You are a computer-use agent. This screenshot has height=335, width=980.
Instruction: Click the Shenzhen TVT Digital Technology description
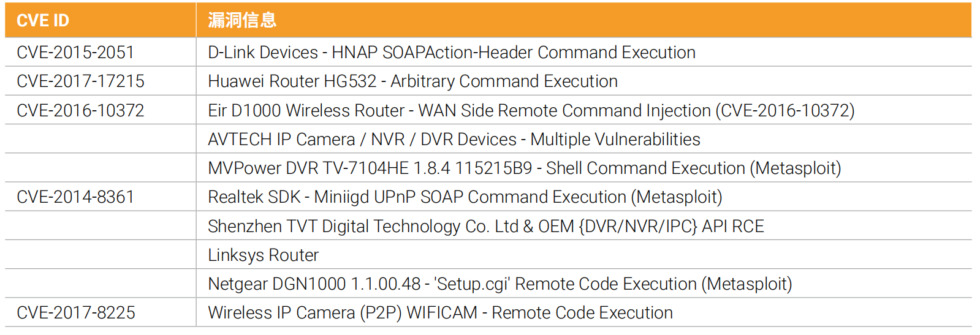[x=485, y=227]
